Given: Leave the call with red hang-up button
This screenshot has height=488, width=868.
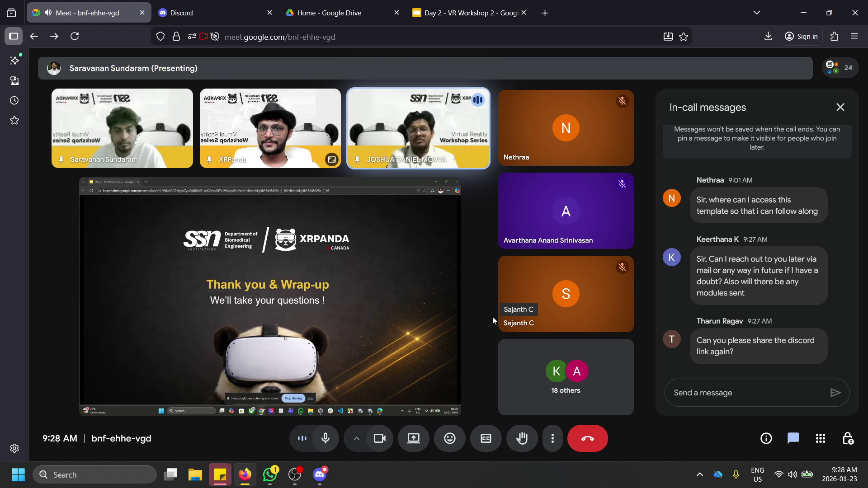Looking at the screenshot, I should click(x=587, y=438).
